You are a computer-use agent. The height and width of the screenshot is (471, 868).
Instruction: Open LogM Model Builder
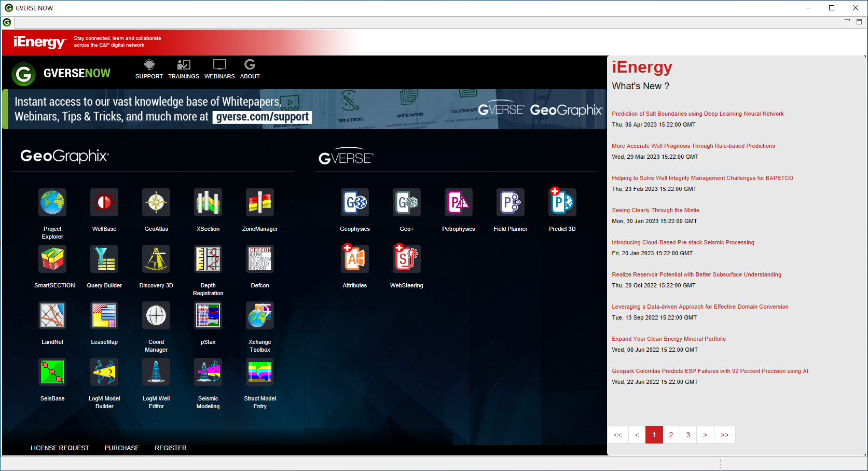pos(104,372)
